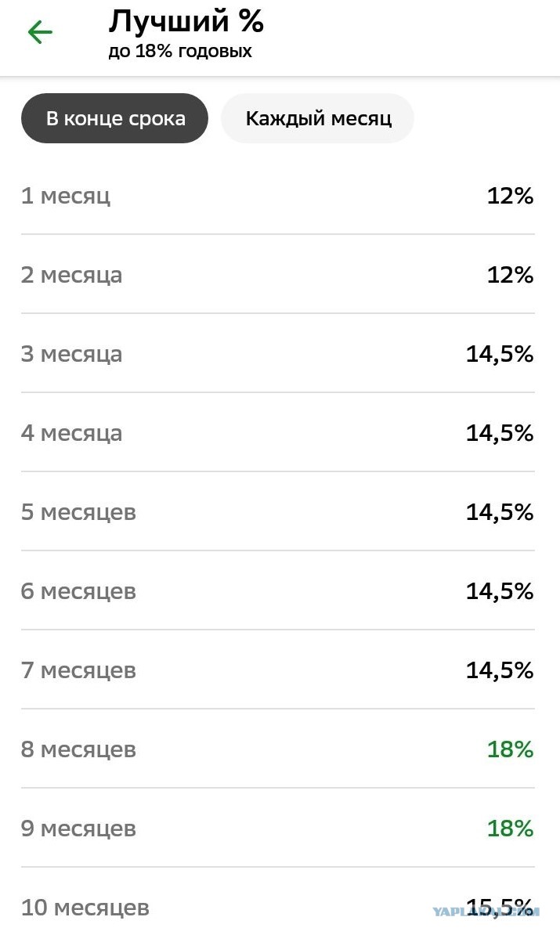The height and width of the screenshot is (935, 560).
Task: Pick the '4 месяца' term row
Action: [x=278, y=433]
